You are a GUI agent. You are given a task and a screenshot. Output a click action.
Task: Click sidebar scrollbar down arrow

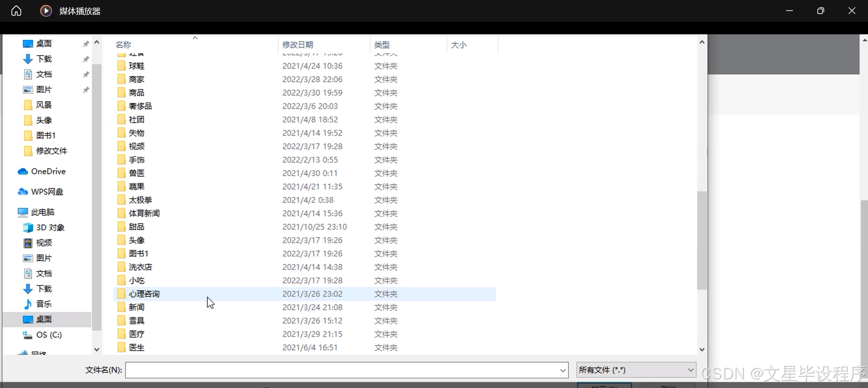(96, 349)
